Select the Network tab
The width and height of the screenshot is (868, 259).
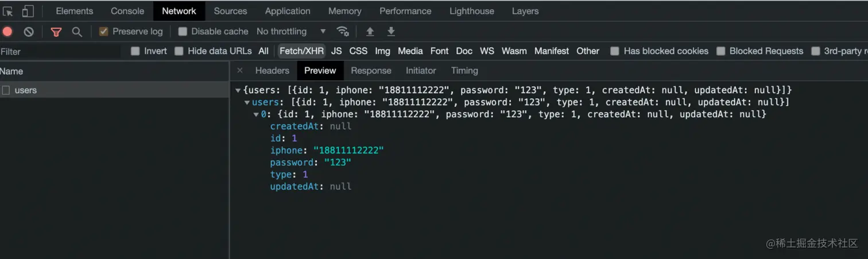179,11
